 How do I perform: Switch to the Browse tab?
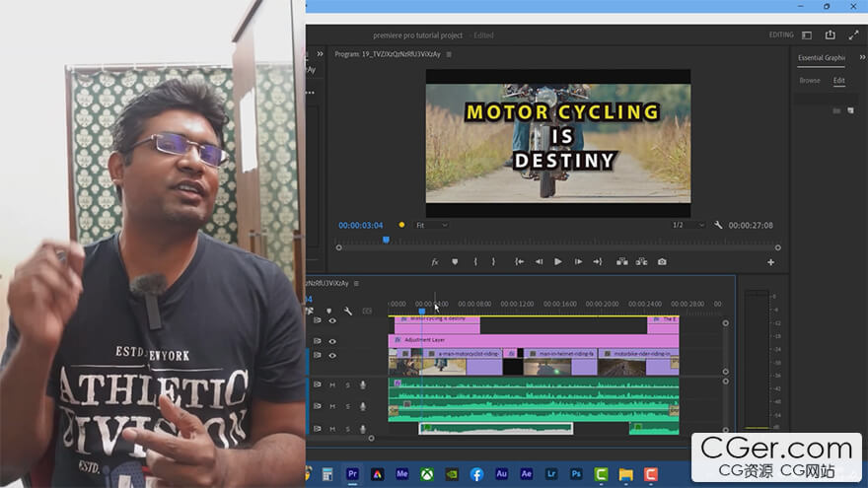pyautogui.click(x=810, y=81)
